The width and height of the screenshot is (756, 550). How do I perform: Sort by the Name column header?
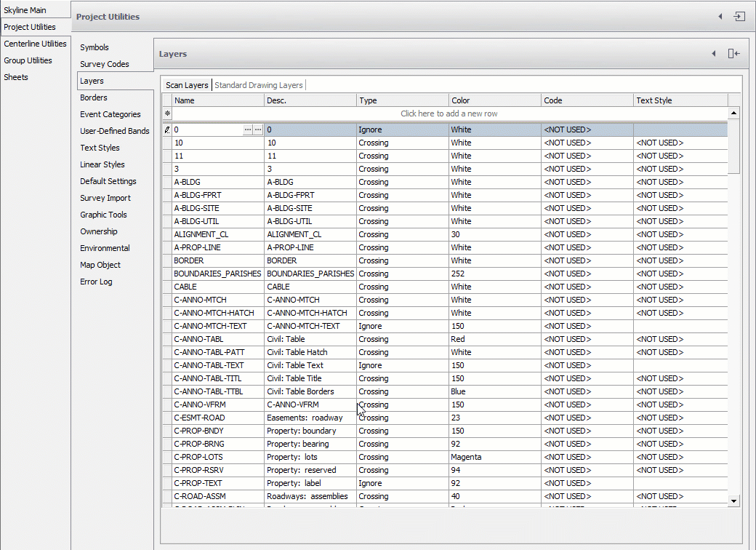coord(218,100)
